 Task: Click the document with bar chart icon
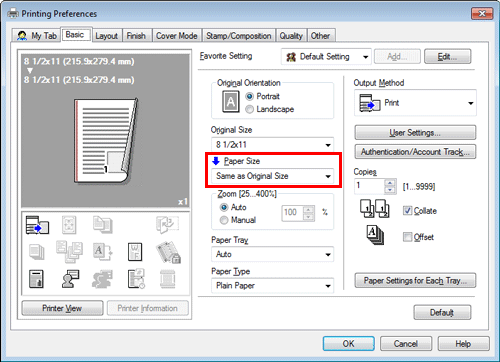point(36,279)
